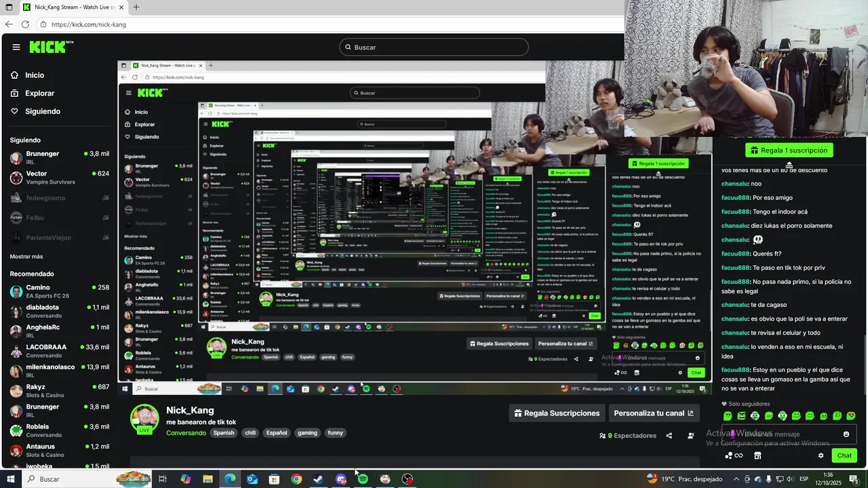Viewport: 868px width, 488px height.
Task: Select the Nick_Kang Stream browser tab
Action: pyautogui.click(x=73, y=7)
